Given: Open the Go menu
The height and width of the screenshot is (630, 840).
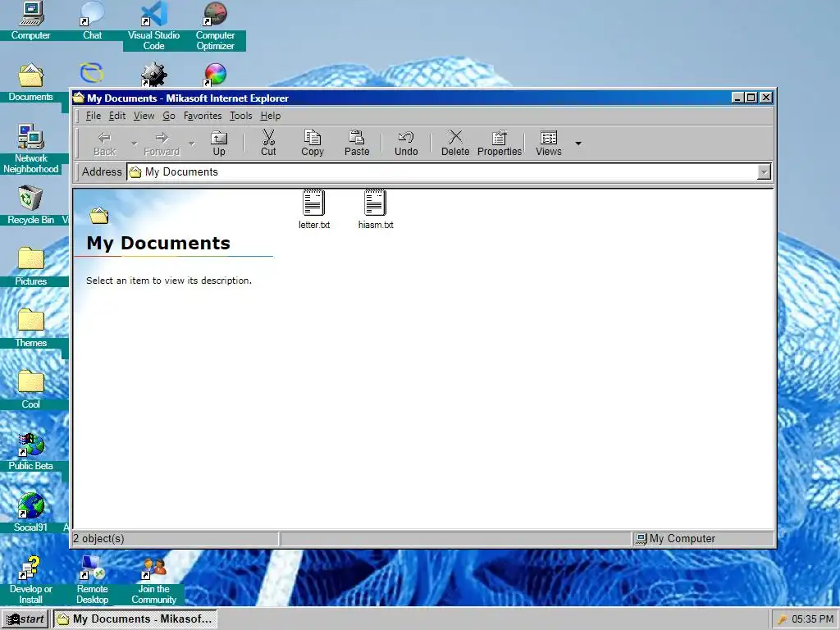Looking at the screenshot, I should pyautogui.click(x=169, y=116).
